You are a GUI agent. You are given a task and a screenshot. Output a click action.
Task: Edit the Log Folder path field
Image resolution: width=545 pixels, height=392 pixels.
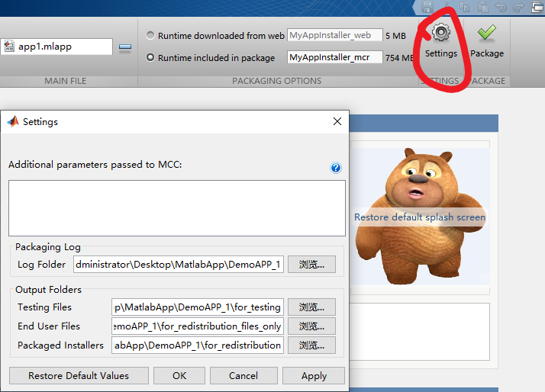[179, 264]
